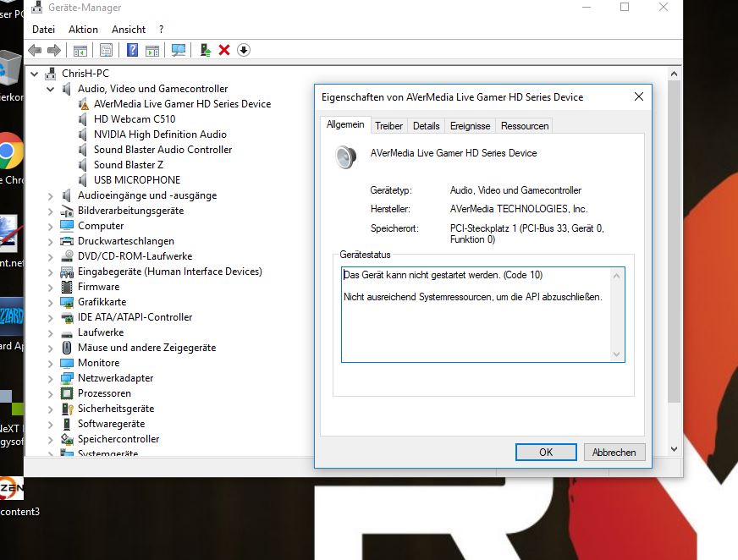738x560 pixels.
Task: Click the Sound Blaster Z speaker icon
Action: 83,165
